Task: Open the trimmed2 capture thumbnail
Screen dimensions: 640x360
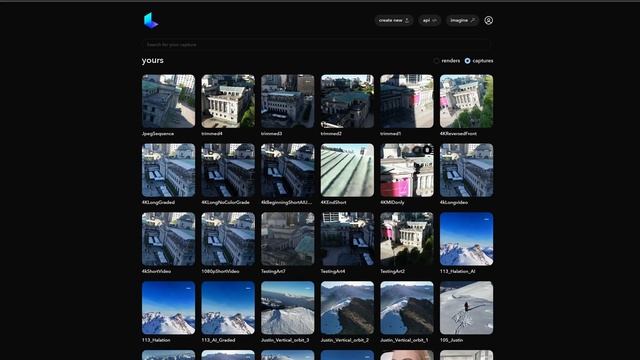Action: 347,101
